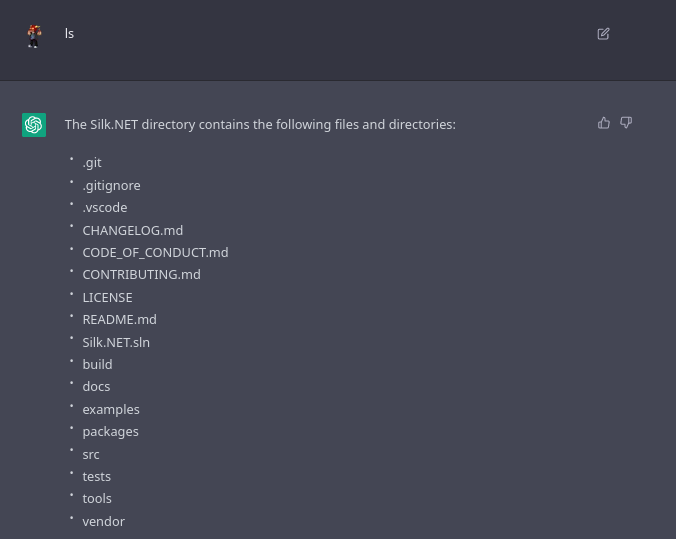Click the Silk.NET directory response heading
676x539 pixels.
click(x=260, y=125)
